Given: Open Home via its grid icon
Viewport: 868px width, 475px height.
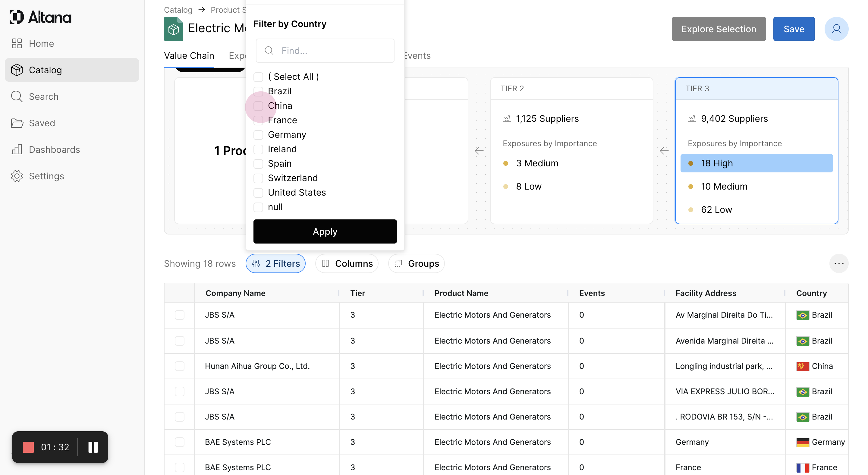Looking at the screenshot, I should tap(17, 43).
